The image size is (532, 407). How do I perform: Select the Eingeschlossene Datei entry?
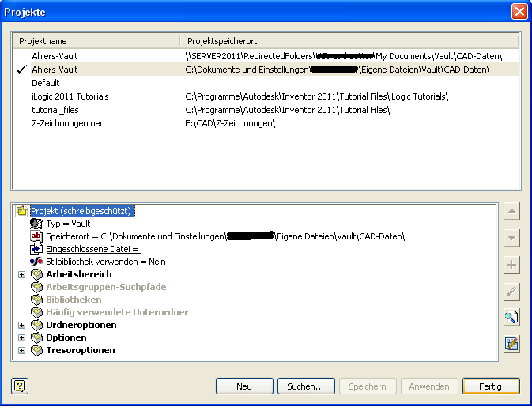tap(93, 249)
